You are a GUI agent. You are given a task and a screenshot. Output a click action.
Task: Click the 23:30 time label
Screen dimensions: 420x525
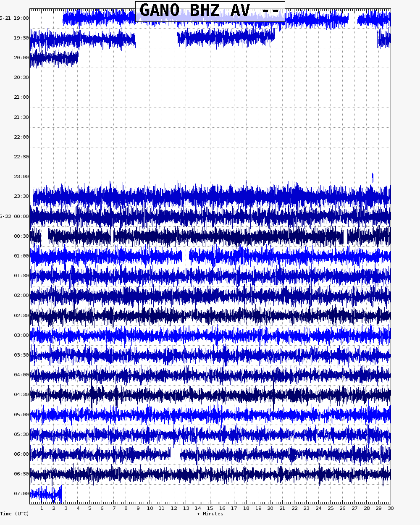coord(21,196)
